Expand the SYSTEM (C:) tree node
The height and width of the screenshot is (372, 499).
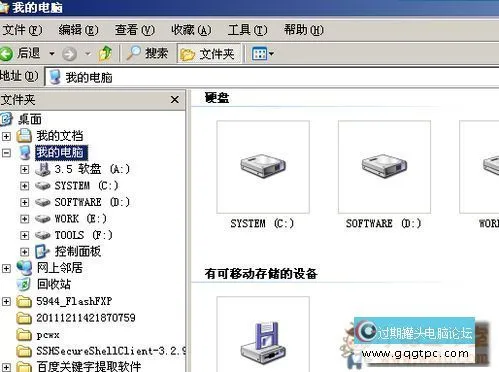point(24,186)
